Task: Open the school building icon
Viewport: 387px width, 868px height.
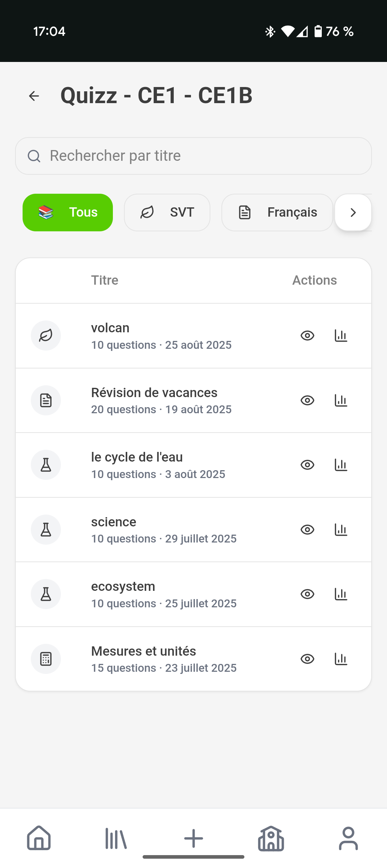Action: (271, 838)
